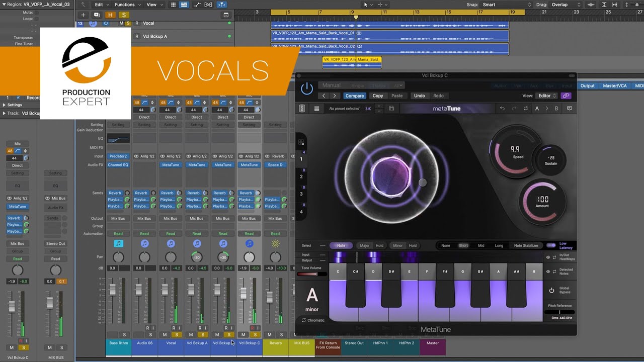Enable record on Vcl Bckup A track header
The image size is (644, 362).
pos(137,36)
